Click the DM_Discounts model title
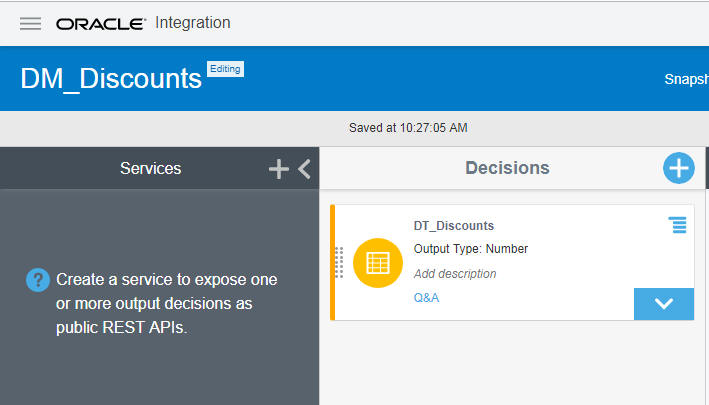Image resolution: width=709 pixels, height=405 pixels. tap(111, 78)
